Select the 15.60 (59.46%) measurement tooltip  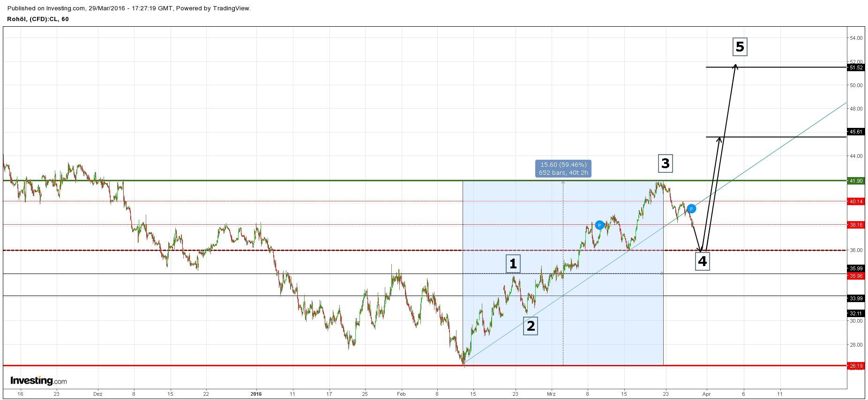(563, 169)
